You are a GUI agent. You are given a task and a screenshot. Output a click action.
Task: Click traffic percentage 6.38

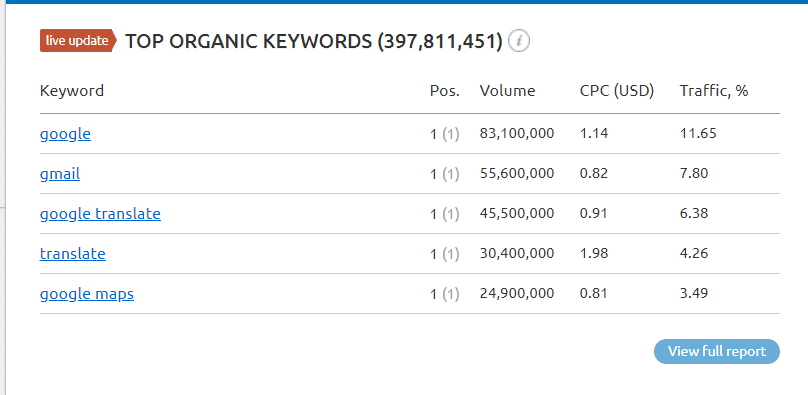(694, 214)
